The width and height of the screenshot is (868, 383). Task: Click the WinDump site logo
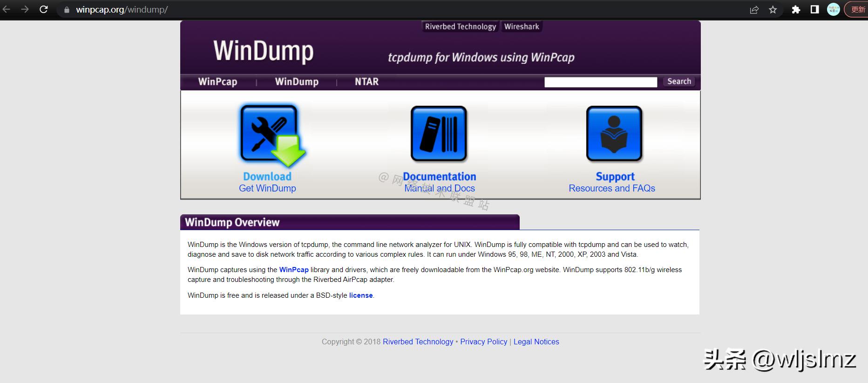tap(264, 51)
